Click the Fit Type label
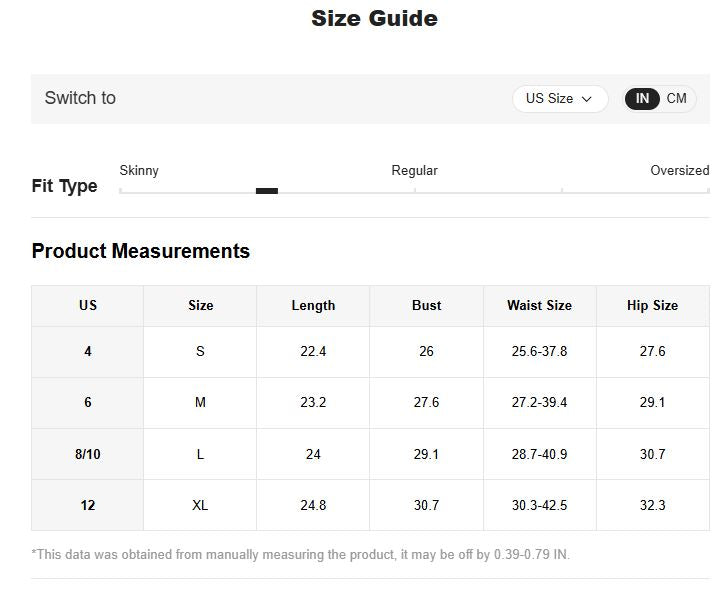 tap(65, 186)
